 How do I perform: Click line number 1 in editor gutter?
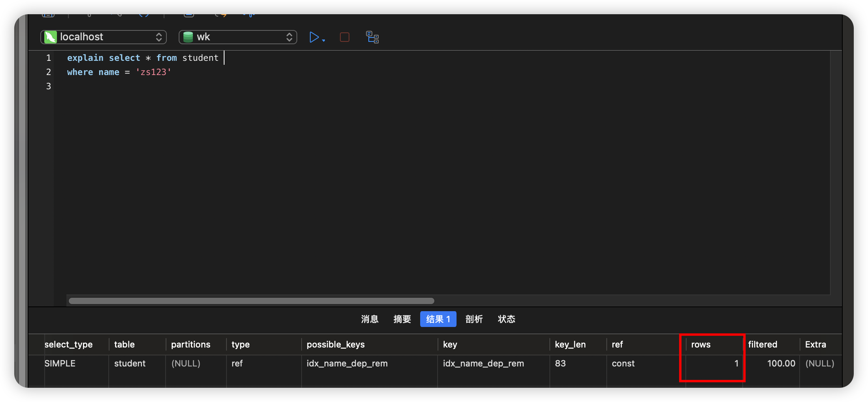(x=49, y=58)
